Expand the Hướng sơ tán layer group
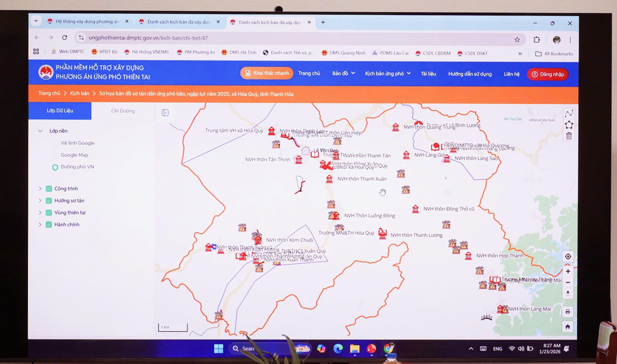The image size is (617, 364). [40, 201]
